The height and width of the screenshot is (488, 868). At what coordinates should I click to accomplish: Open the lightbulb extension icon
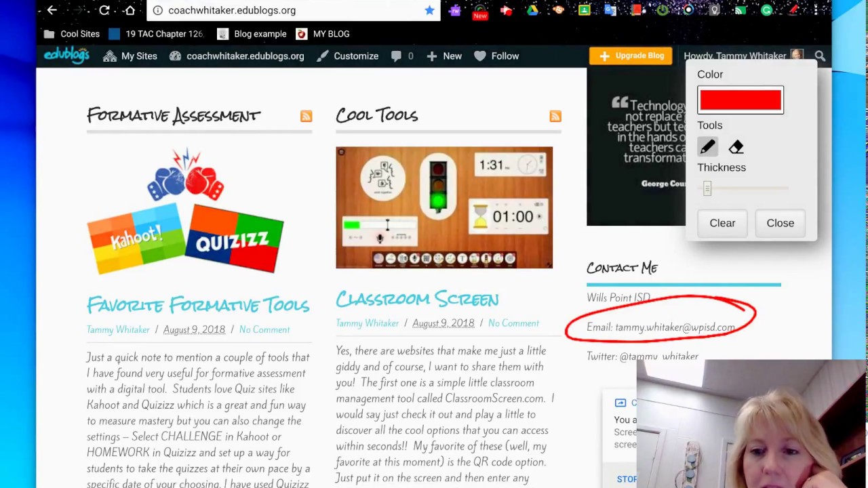(714, 10)
